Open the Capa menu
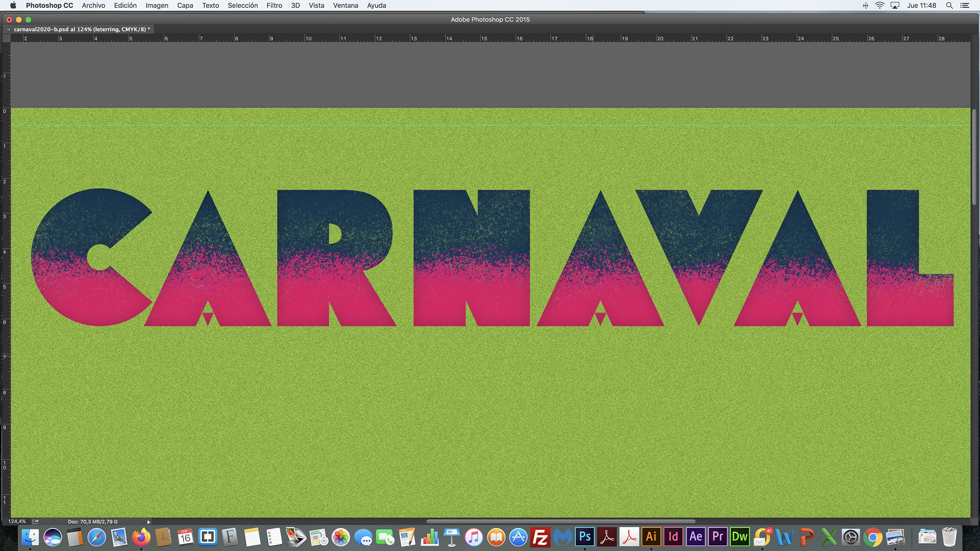980x551 pixels. pyautogui.click(x=185, y=6)
